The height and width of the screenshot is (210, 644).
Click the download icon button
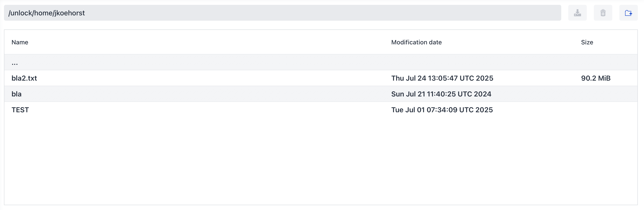(577, 13)
